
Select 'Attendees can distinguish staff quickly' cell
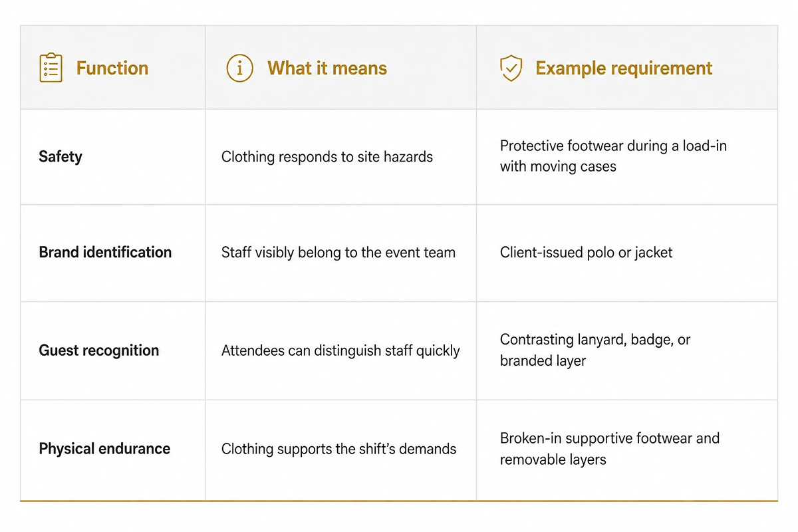[340, 350]
